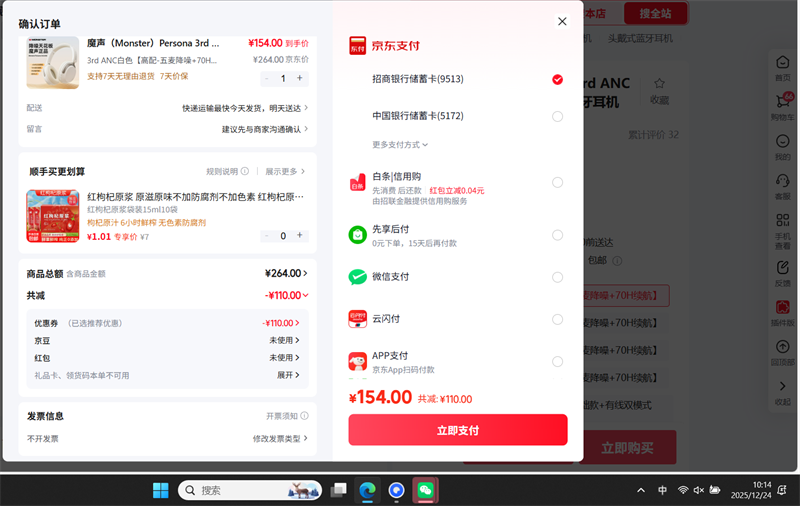Select the WeChat Pay radio option
Screen dimensions: 800x506
pyautogui.click(x=557, y=277)
